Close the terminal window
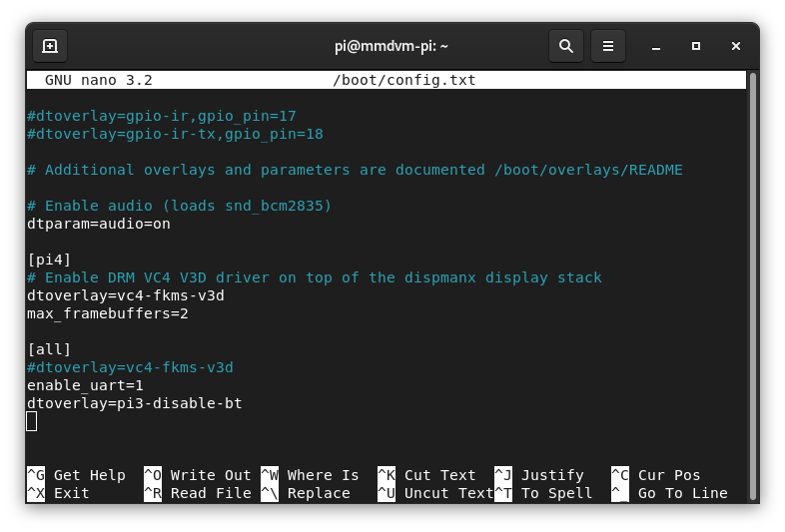 [x=735, y=46]
